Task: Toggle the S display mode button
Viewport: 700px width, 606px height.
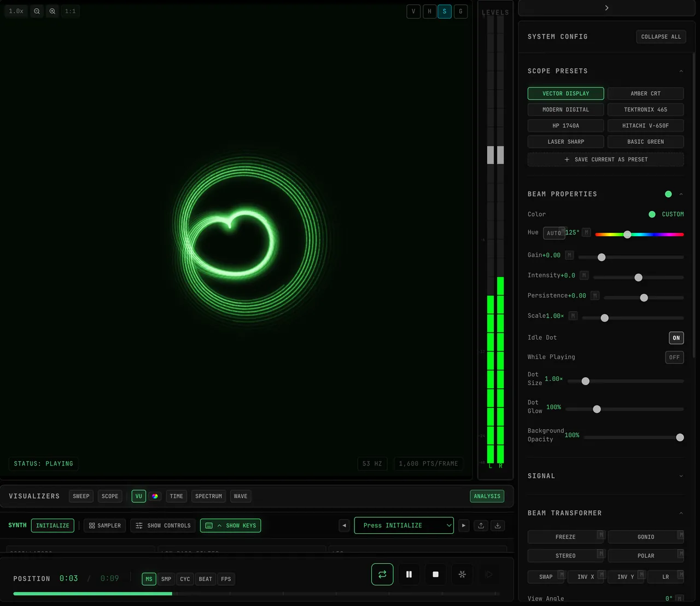Action: [x=445, y=11]
